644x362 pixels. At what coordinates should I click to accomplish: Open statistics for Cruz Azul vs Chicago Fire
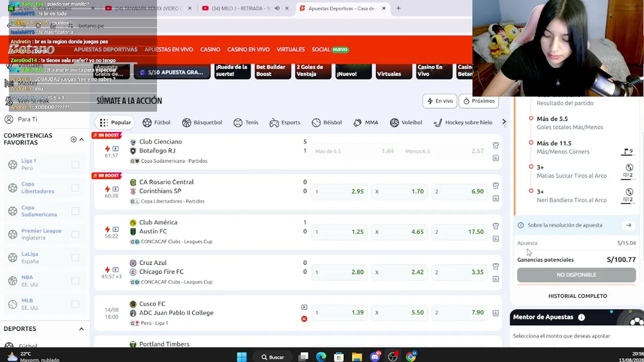coord(496,279)
